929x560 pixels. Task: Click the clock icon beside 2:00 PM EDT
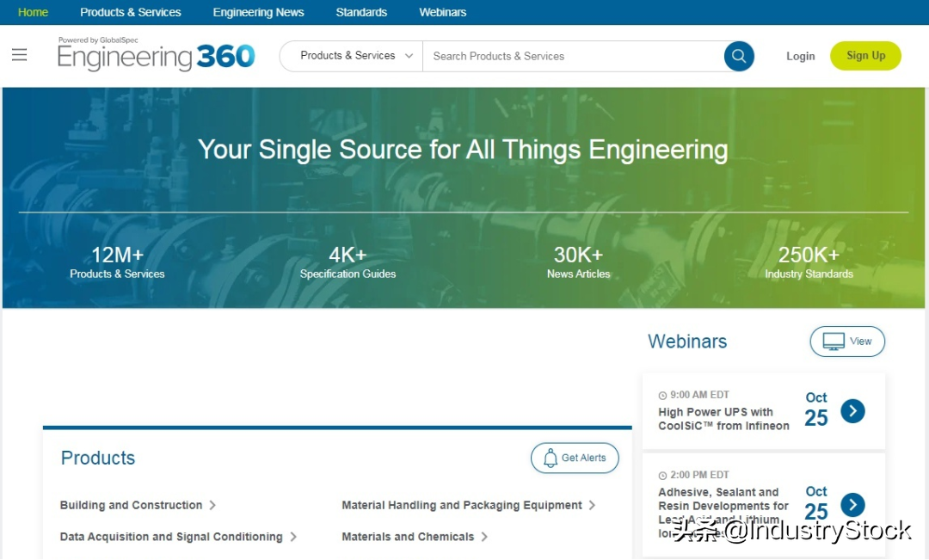(662, 475)
